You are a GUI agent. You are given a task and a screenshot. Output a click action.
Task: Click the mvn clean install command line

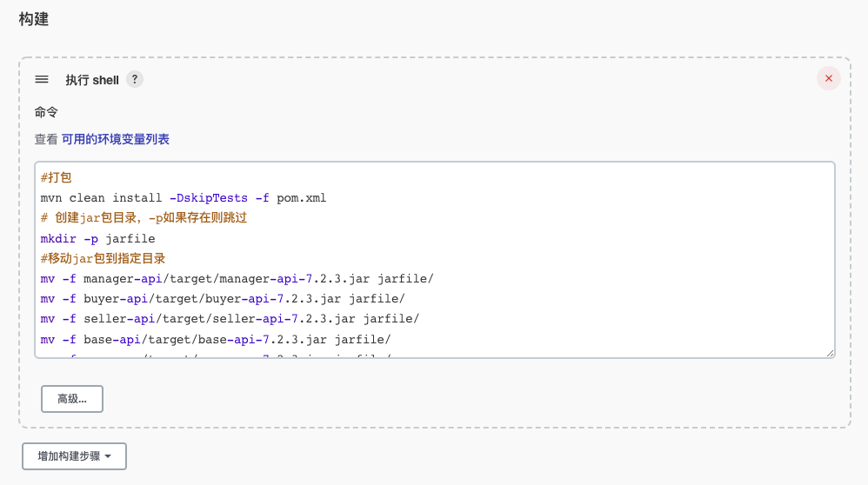point(184,198)
